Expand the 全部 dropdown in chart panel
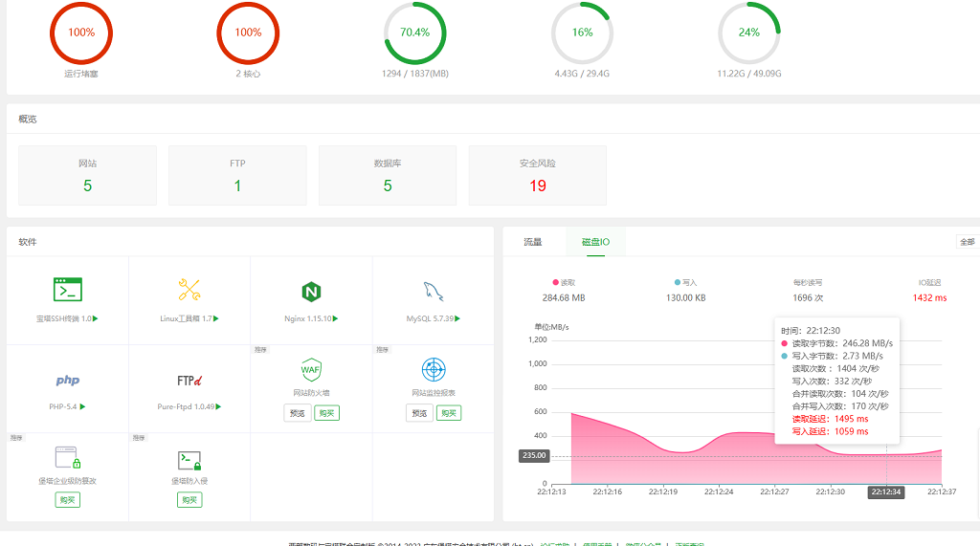Screen dimensions: 980x546 click(x=968, y=242)
